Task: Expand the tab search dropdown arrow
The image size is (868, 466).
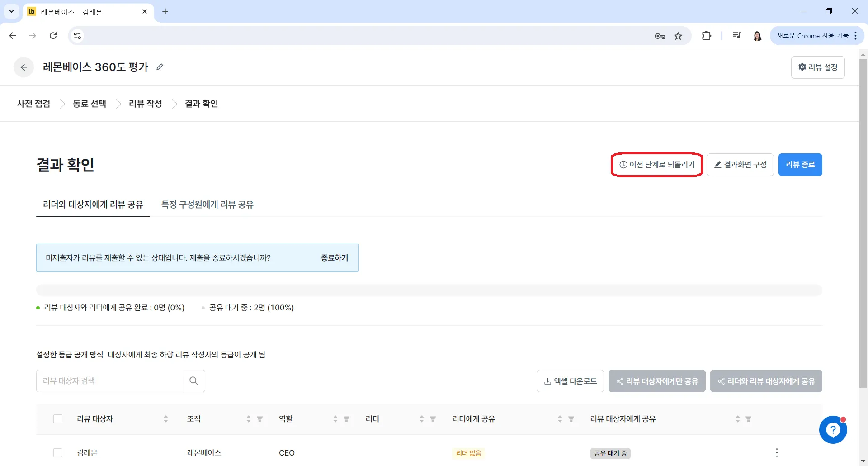Action: pyautogui.click(x=11, y=11)
